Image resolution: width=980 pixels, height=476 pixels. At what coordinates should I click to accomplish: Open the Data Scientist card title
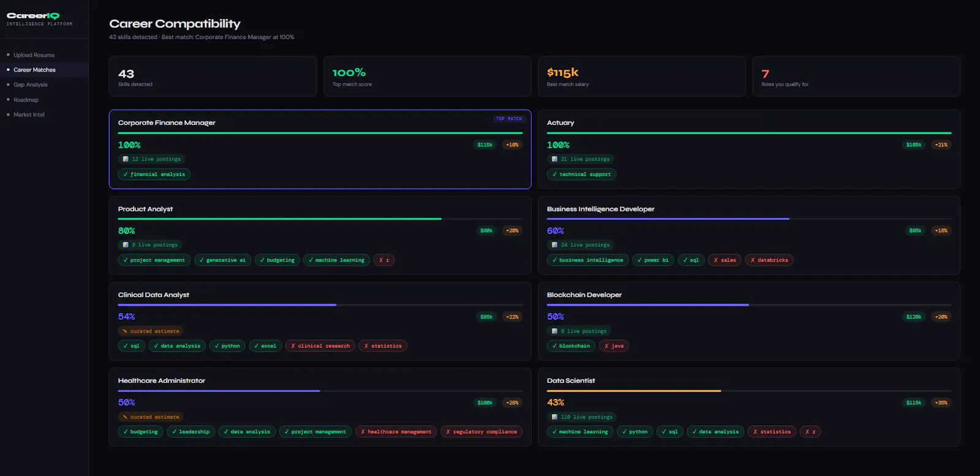pos(571,380)
